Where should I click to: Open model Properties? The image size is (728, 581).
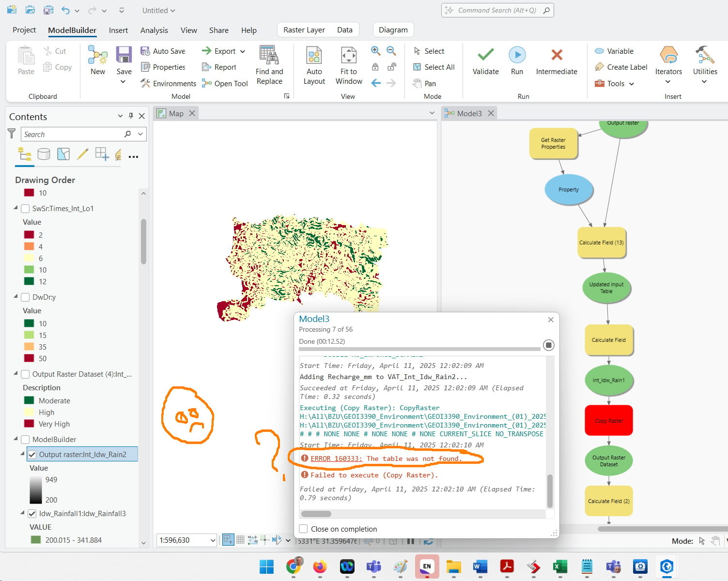click(x=163, y=67)
